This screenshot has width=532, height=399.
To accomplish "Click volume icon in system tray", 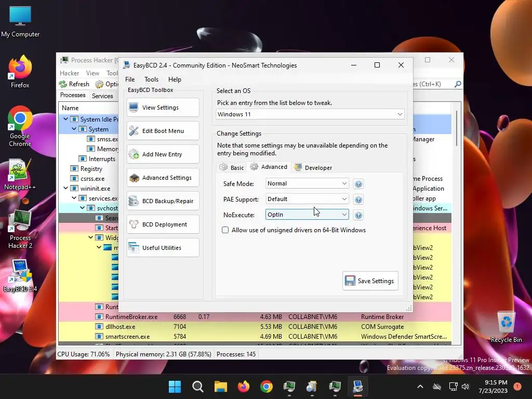I will pos(465,387).
